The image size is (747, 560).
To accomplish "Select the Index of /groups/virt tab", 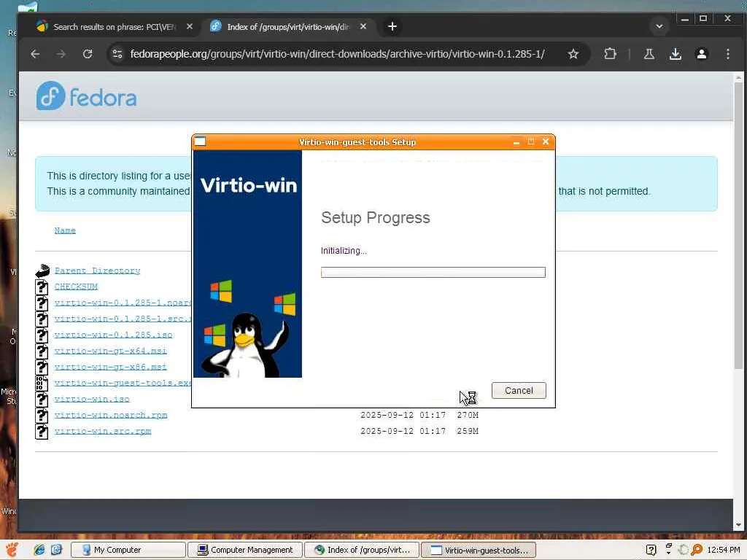I will tap(288, 27).
